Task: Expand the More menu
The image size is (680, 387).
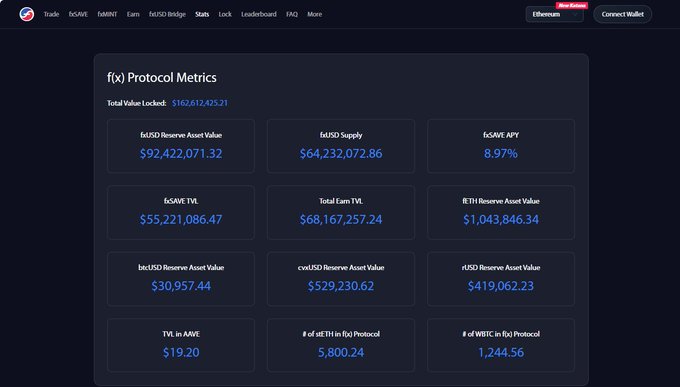Action: tap(314, 14)
